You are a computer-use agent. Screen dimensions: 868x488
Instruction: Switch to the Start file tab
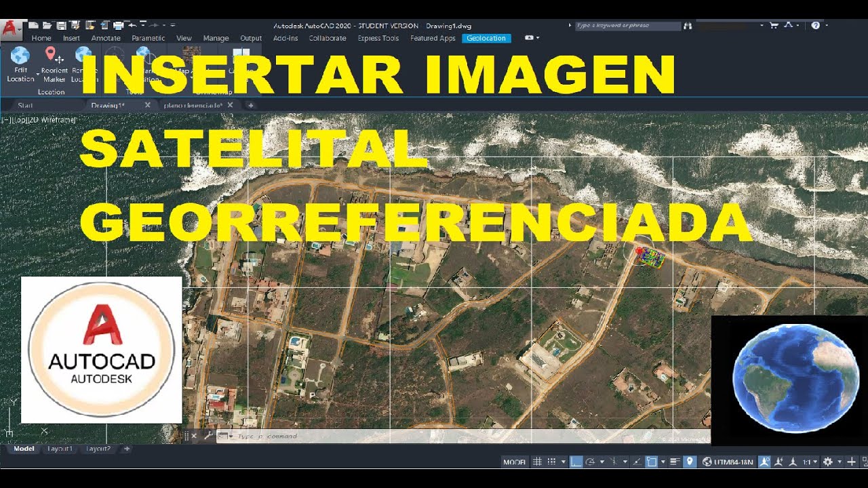(x=25, y=105)
